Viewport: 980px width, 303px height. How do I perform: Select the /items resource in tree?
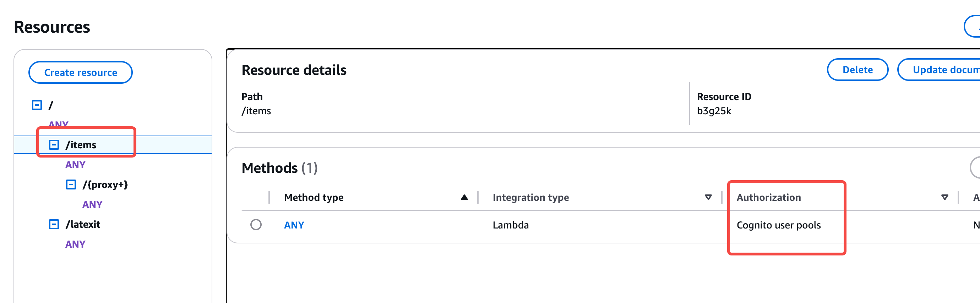81,145
